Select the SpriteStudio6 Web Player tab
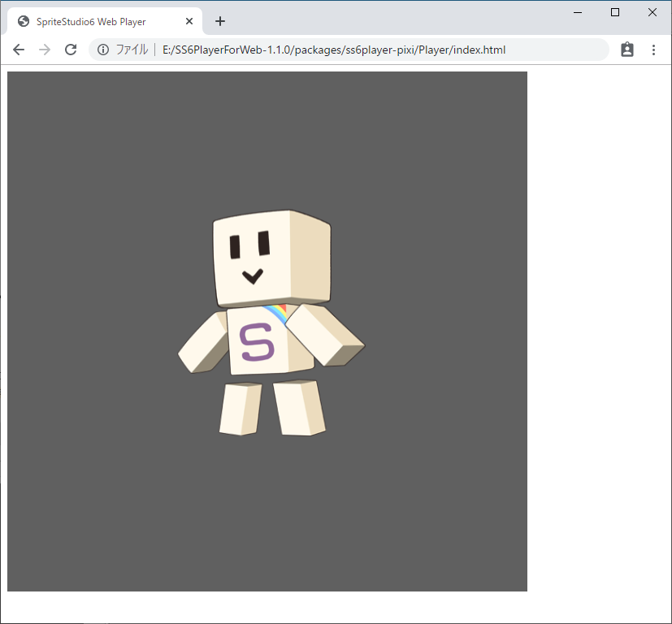The height and width of the screenshot is (624, 672). pos(105,21)
